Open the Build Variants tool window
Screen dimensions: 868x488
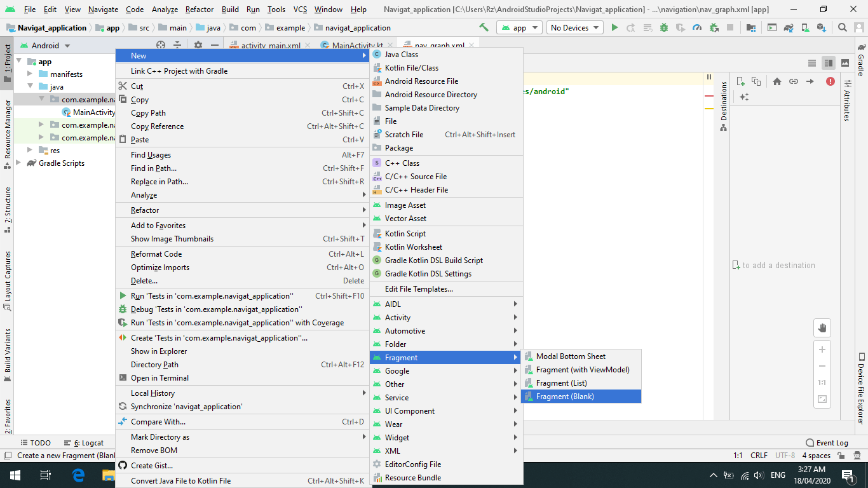7,355
